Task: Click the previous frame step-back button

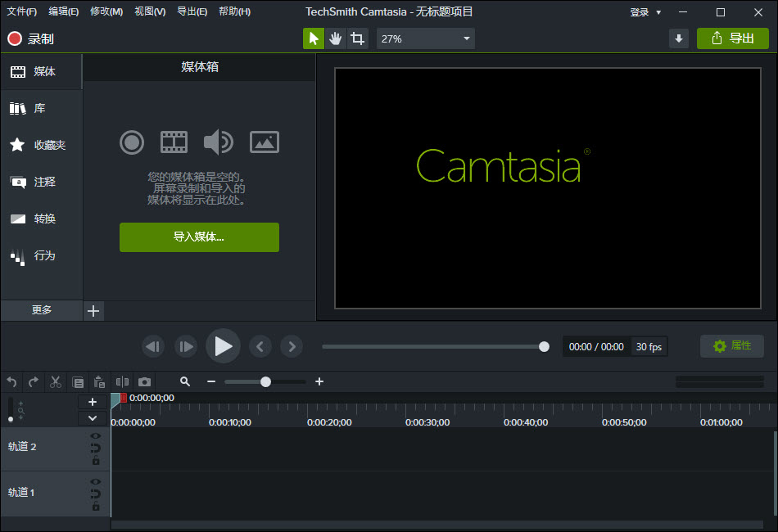Action: [153, 346]
